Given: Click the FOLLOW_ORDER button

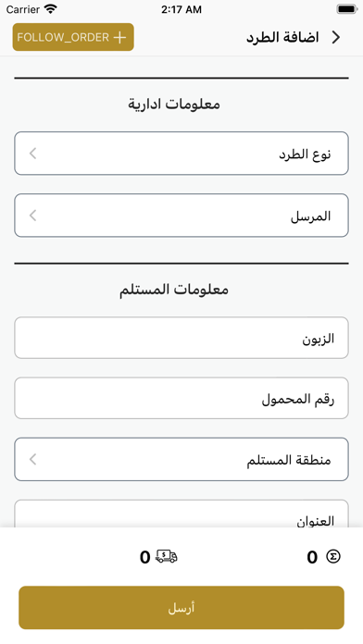Looking at the screenshot, I should tap(73, 37).
